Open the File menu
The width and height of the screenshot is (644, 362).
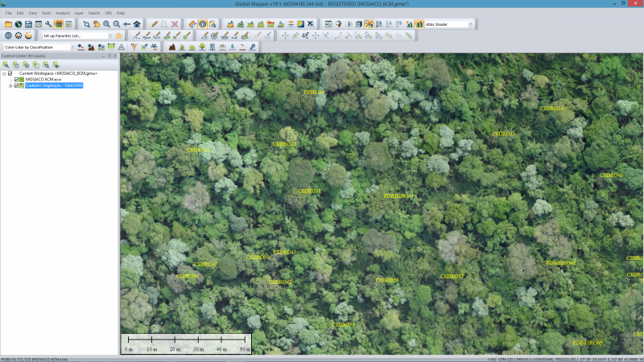click(9, 13)
